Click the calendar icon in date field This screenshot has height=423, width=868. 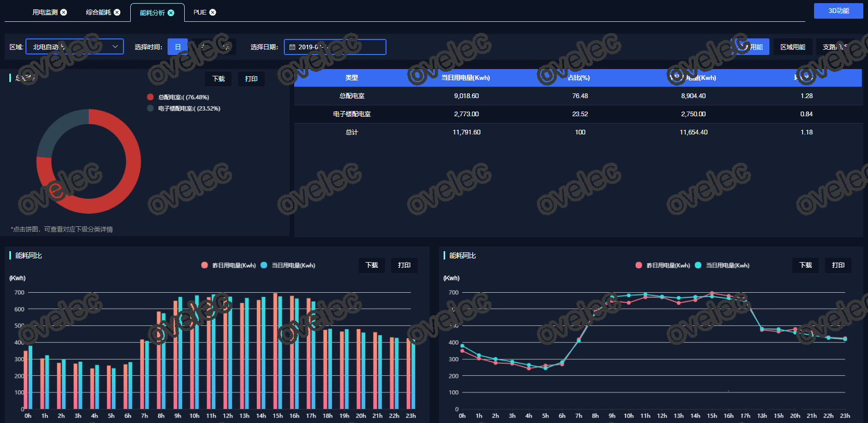[292, 47]
